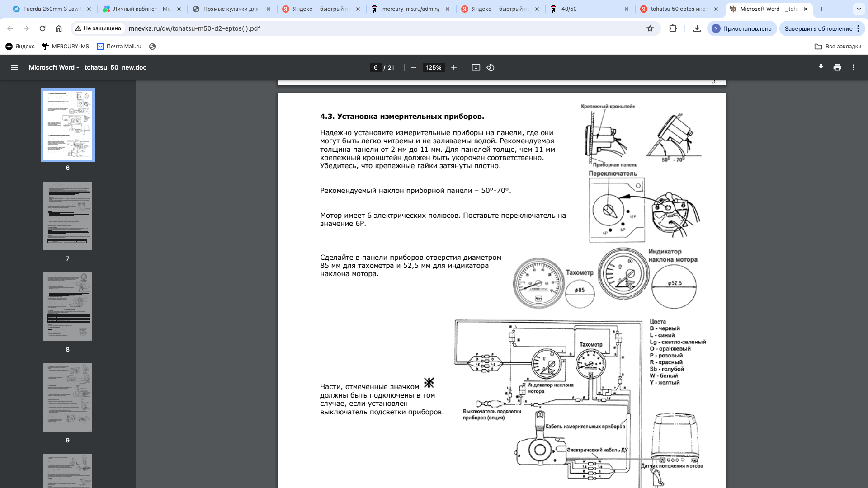Zoom out with the minus button
This screenshot has width=868, height=488.
point(413,67)
